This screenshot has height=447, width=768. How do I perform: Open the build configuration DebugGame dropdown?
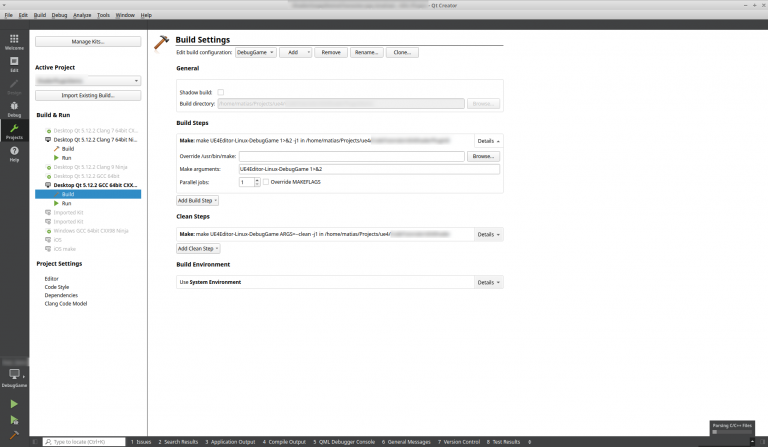tap(256, 52)
